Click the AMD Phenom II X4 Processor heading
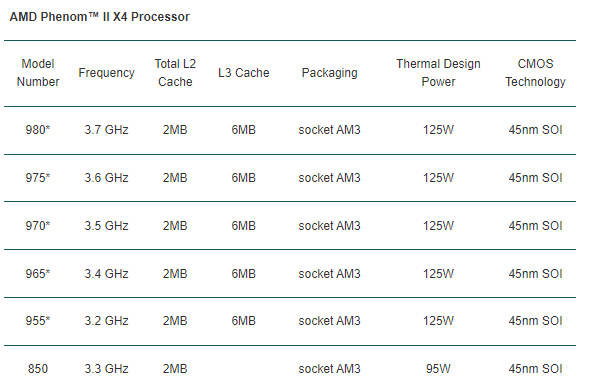 (x=100, y=17)
